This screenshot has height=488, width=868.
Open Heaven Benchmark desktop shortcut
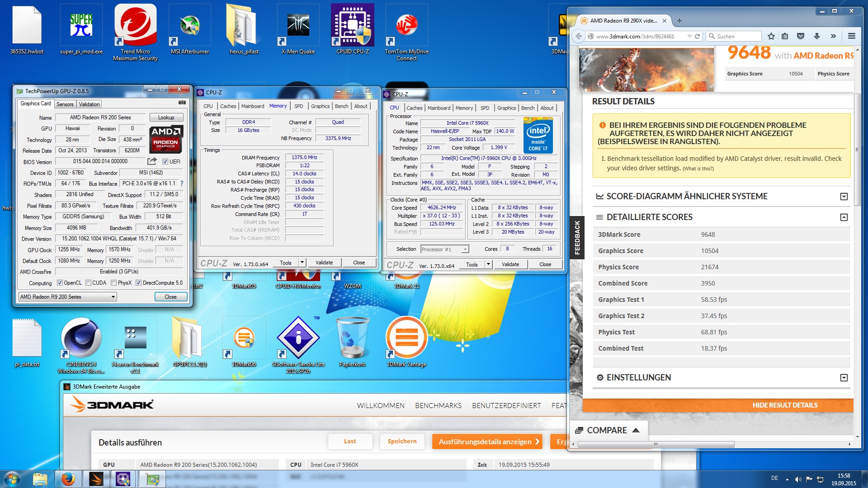pyautogui.click(x=136, y=345)
